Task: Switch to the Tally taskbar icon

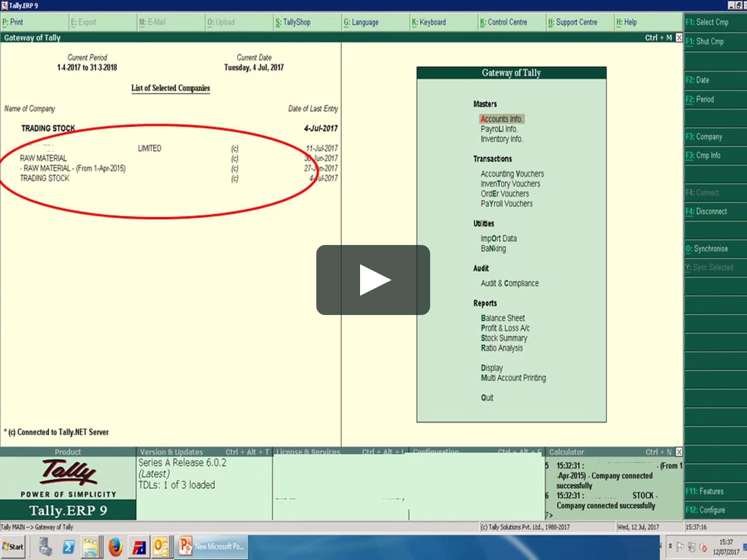Action: point(139,547)
